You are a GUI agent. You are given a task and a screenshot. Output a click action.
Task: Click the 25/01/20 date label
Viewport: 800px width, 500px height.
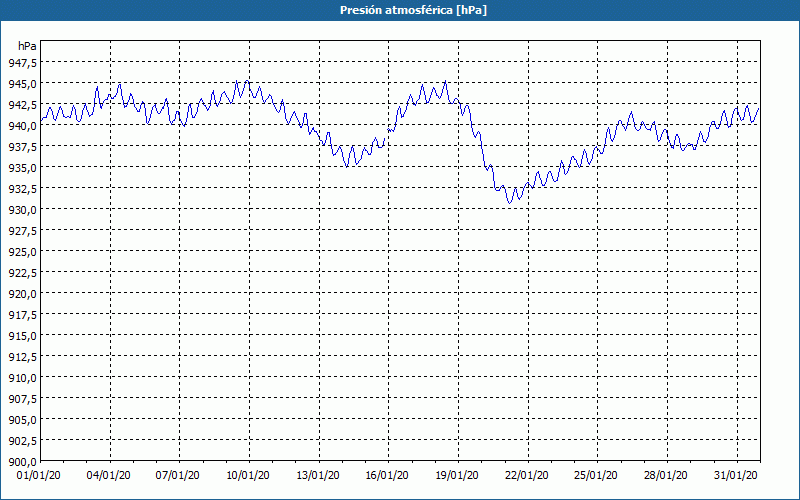(x=596, y=476)
